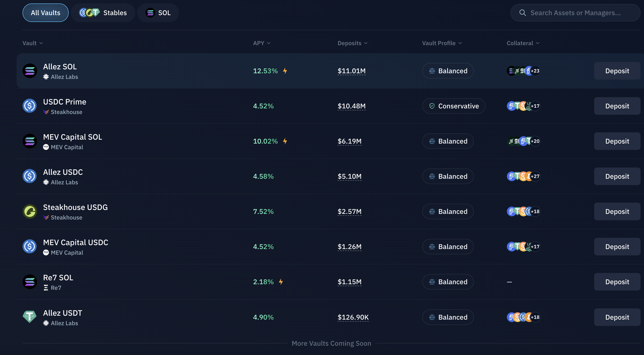This screenshot has width=644, height=355.
Task: Click the search magnifier icon
Action: click(x=522, y=13)
